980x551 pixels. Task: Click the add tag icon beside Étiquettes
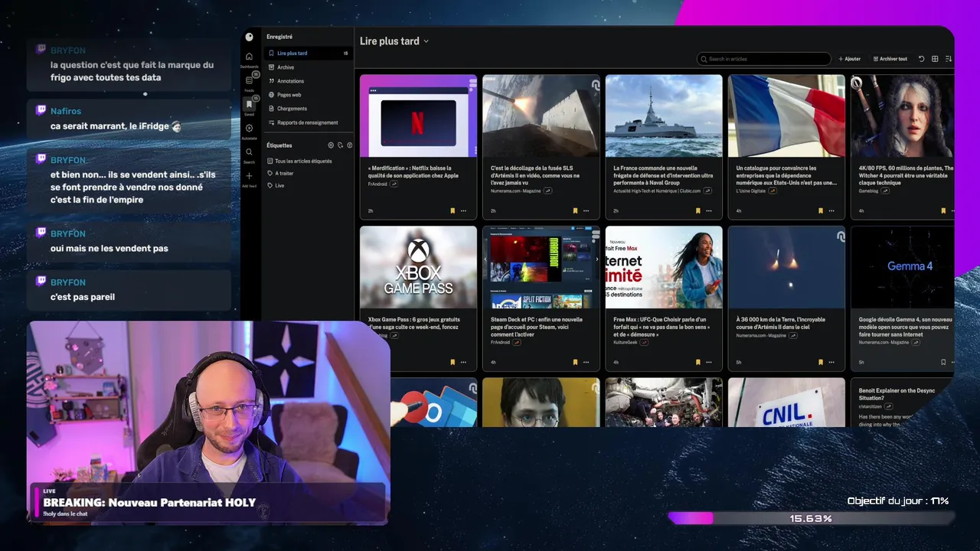click(x=341, y=145)
